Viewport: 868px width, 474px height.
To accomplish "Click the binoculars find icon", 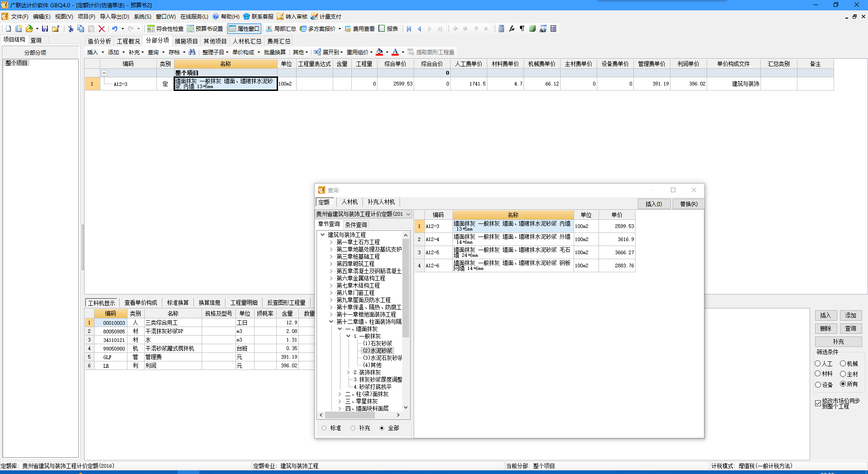I will (x=192, y=52).
